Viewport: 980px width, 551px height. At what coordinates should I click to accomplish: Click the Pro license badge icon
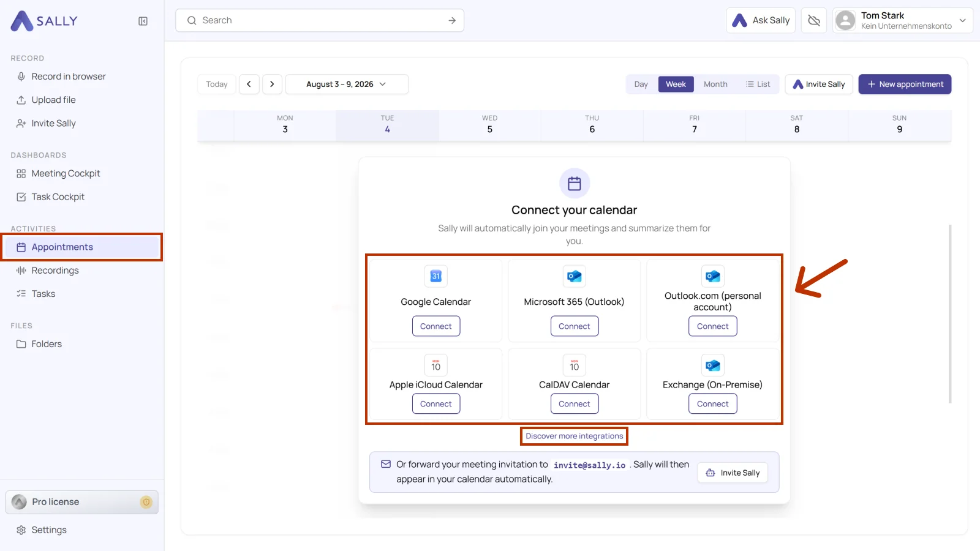point(146,502)
